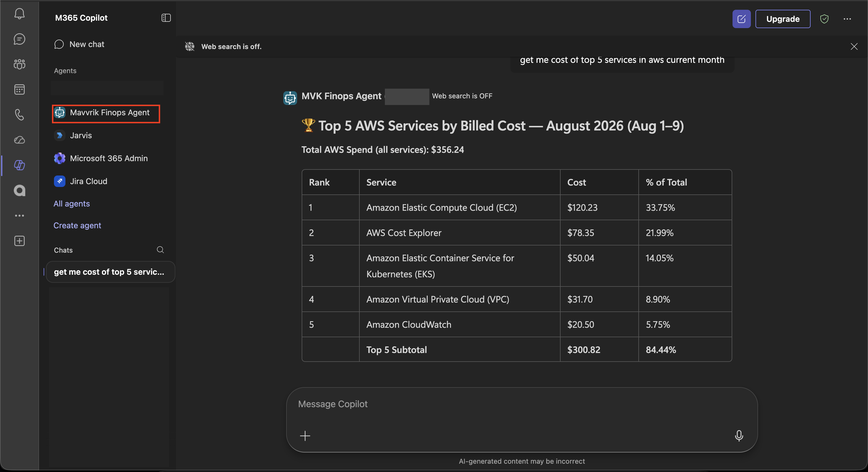Click the Upgrade button
The height and width of the screenshot is (472, 868).
[x=783, y=19]
